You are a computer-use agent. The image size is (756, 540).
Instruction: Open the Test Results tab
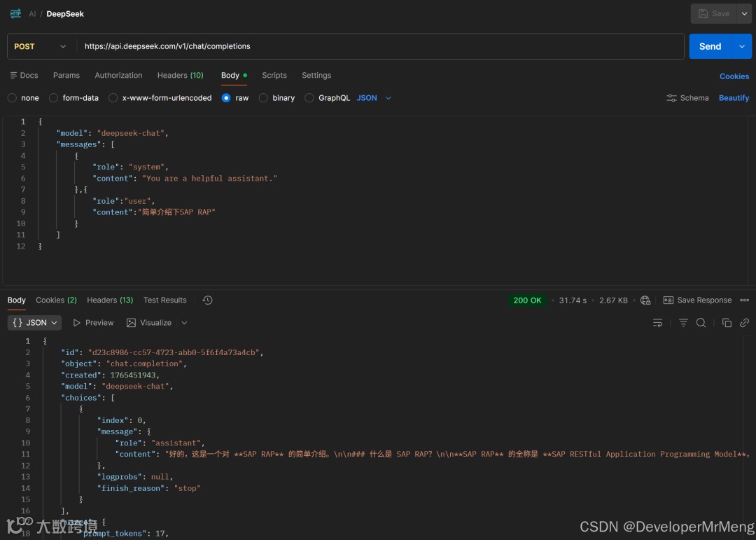point(165,300)
